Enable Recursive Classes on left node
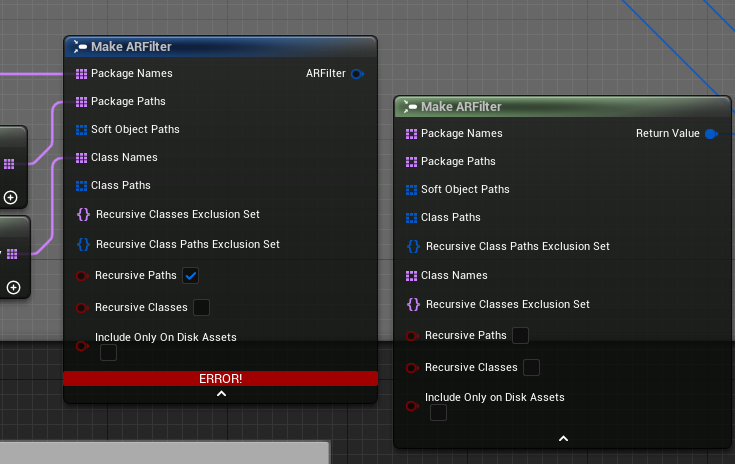Viewport: 735px width, 464px height. click(201, 307)
